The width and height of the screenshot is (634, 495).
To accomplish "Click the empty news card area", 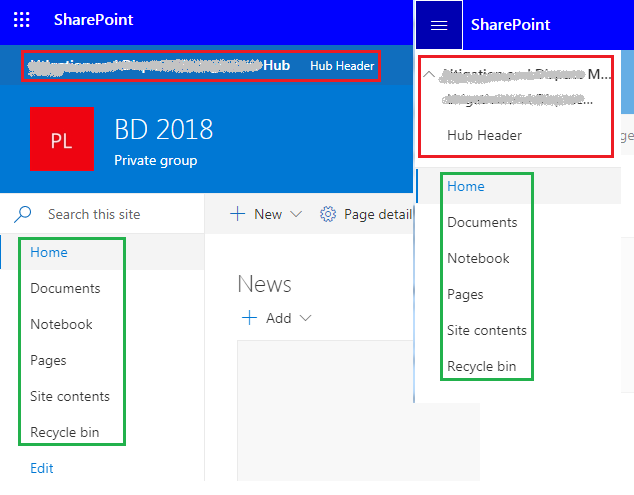I will (x=358, y=410).
